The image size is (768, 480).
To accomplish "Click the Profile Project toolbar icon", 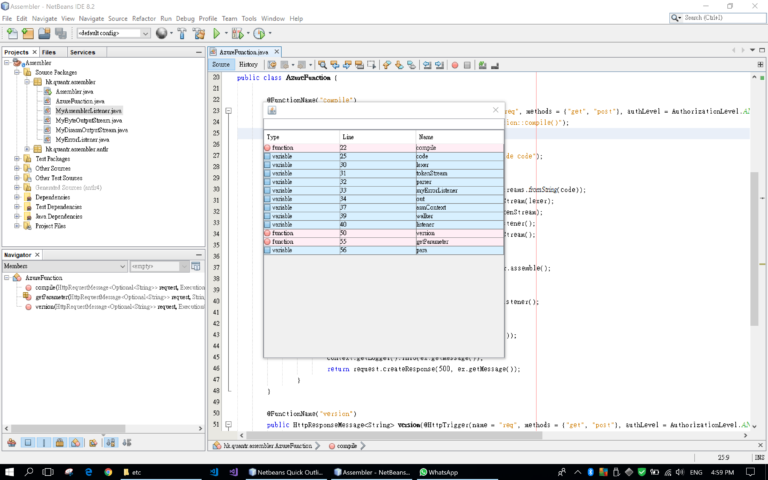I will 259,33.
